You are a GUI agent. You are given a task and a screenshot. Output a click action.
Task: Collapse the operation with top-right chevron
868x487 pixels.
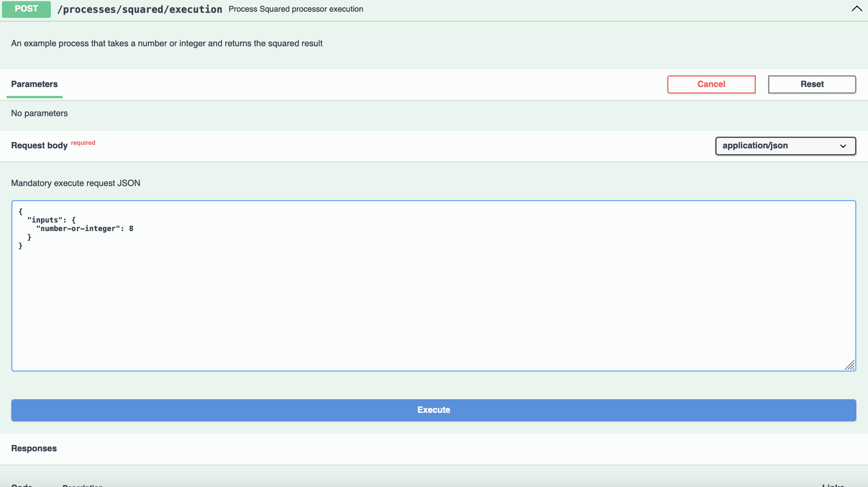point(856,9)
